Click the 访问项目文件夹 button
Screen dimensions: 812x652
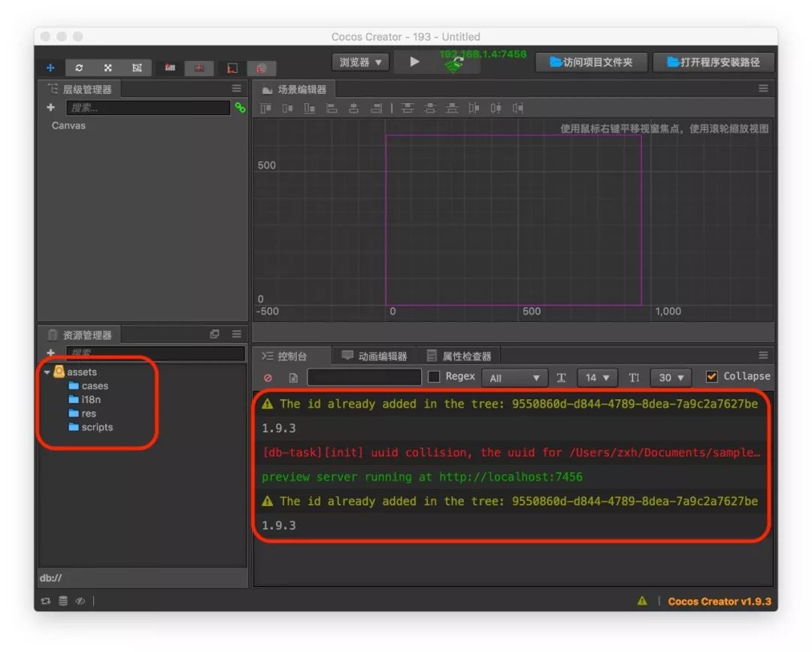click(x=591, y=62)
